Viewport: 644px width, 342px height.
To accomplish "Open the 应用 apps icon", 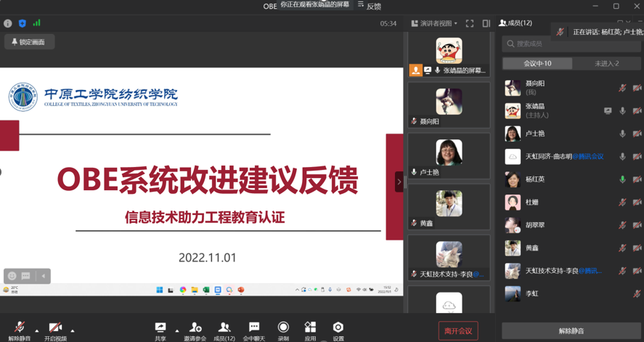I will [310, 327].
